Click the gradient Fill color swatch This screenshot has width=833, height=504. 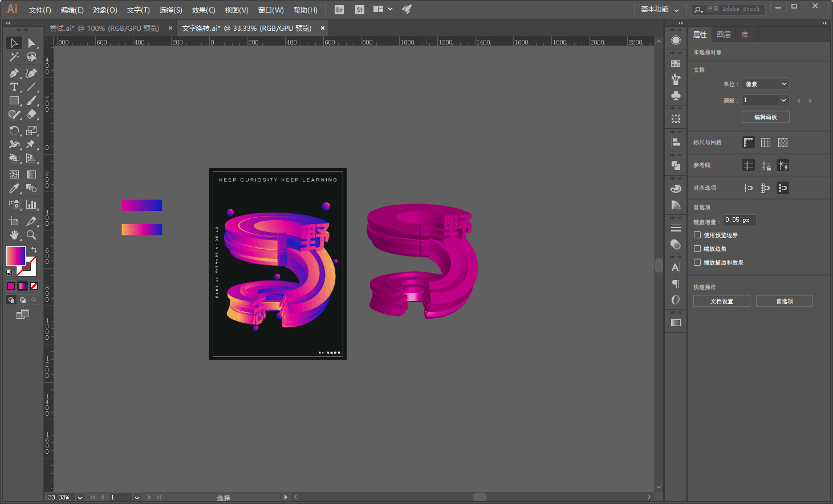coord(15,256)
